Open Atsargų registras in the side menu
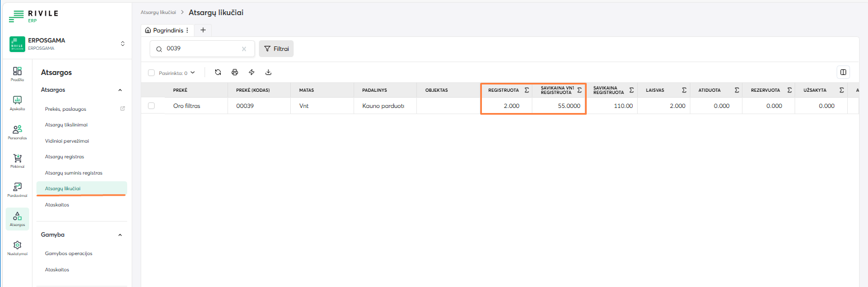Screen dimensions: 868x287 64,157
